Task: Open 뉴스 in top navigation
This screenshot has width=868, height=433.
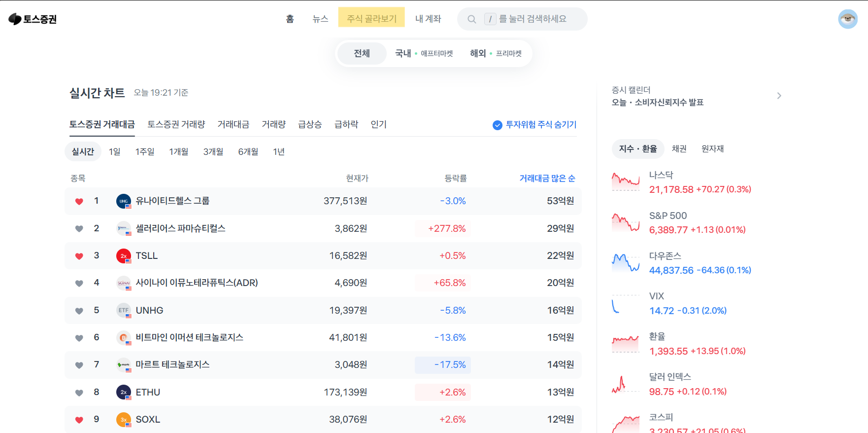Action: pyautogui.click(x=320, y=19)
